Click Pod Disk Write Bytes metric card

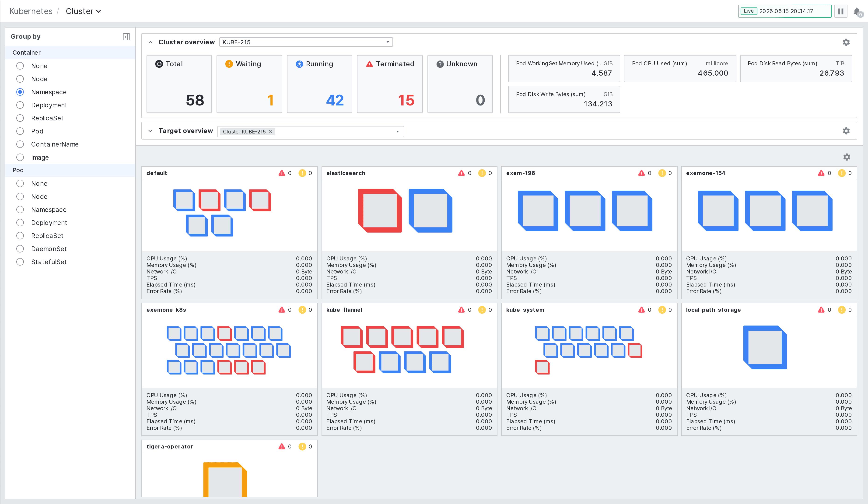[564, 99]
